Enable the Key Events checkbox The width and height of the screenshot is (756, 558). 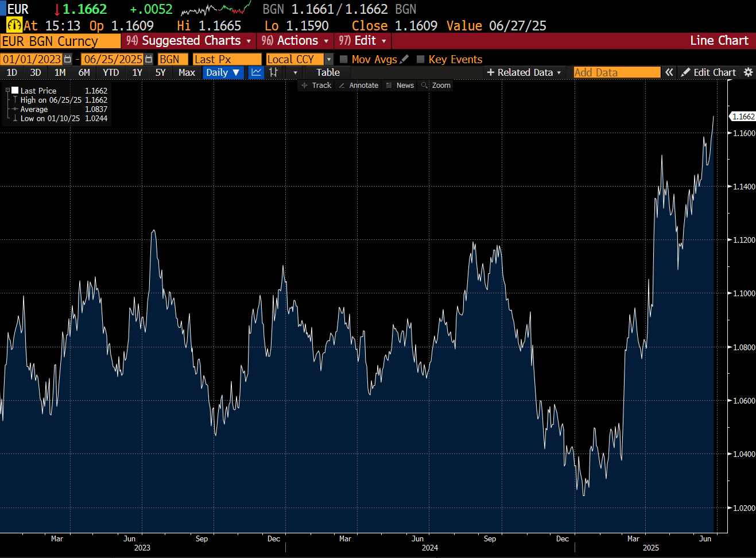(x=421, y=59)
